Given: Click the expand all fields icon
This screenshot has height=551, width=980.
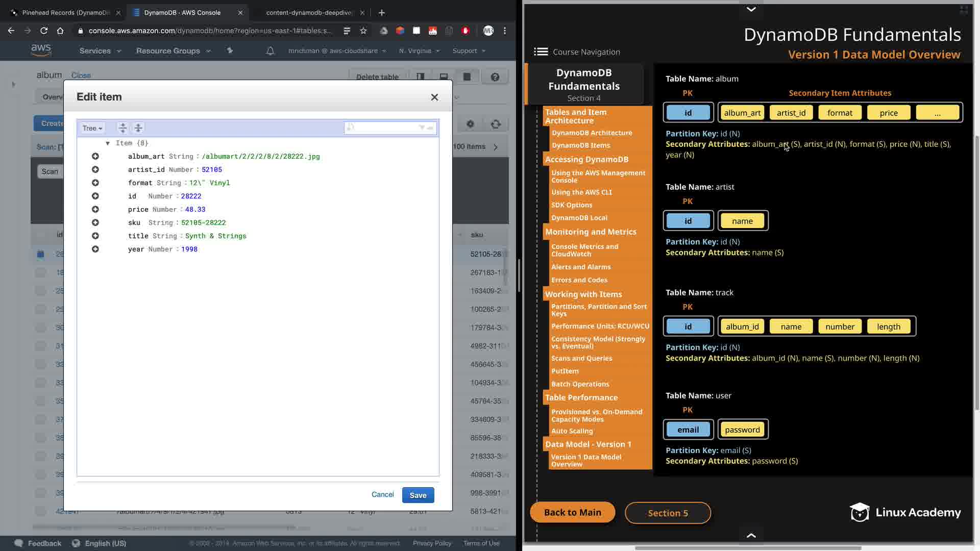Looking at the screenshot, I should click(x=122, y=128).
